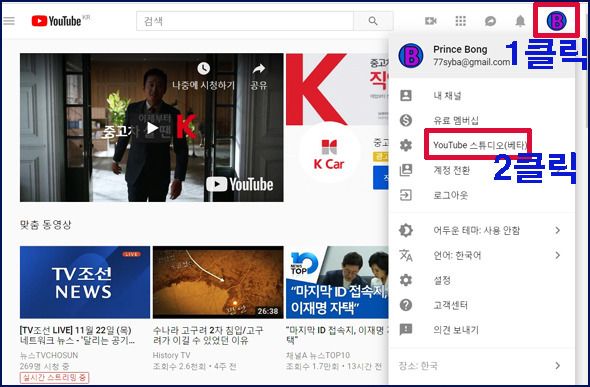Click the YouTube logo
Screen dimensions: 590x387
[56, 21]
